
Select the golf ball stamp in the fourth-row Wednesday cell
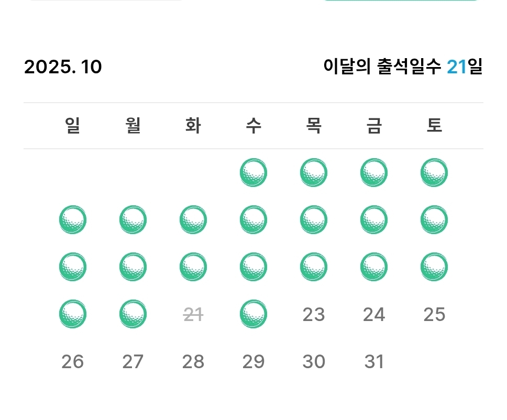tap(253, 314)
